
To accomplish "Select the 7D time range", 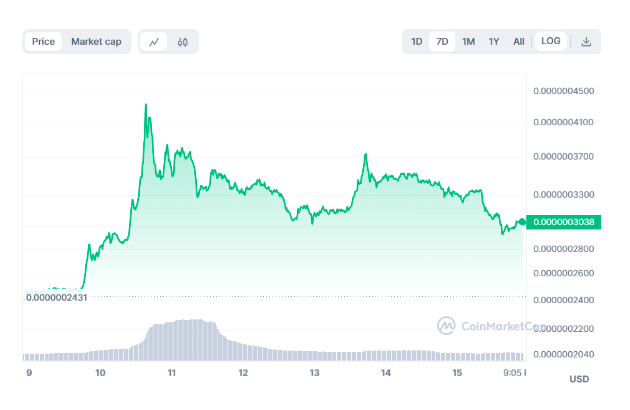I will click(x=442, y=42).
